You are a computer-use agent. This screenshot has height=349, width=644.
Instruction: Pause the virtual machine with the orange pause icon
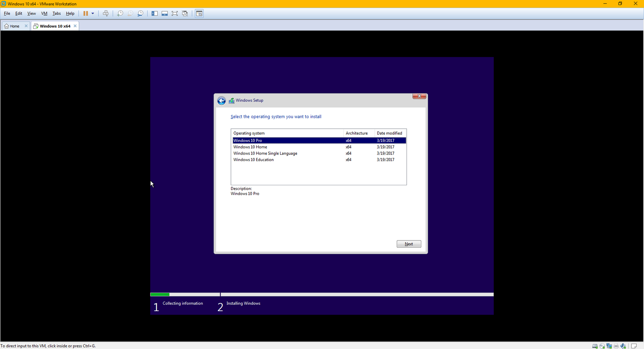86,14
